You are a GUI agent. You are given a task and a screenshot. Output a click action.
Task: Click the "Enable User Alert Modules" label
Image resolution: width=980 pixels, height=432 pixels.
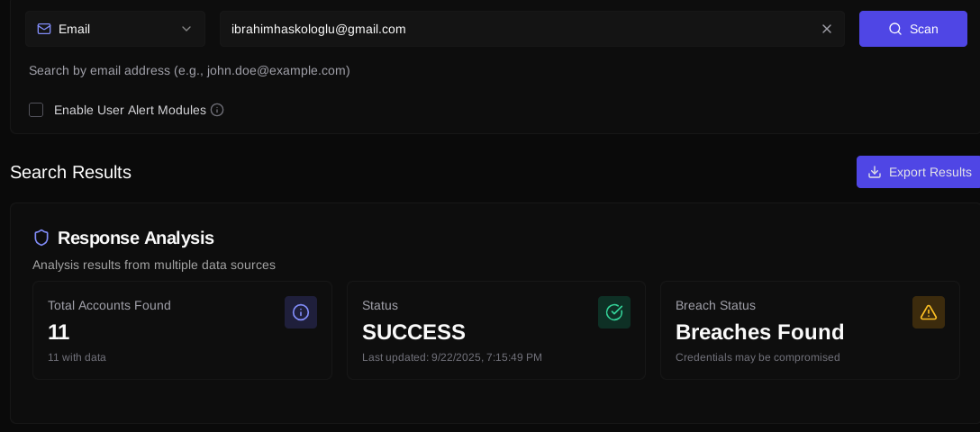click(130, 110)
